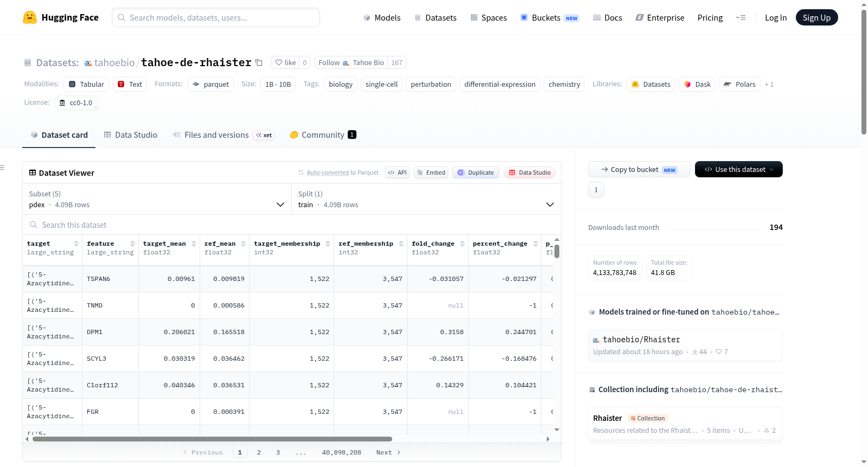Open the three-dot more options menu
868x467 pixels.
point(596,190)
